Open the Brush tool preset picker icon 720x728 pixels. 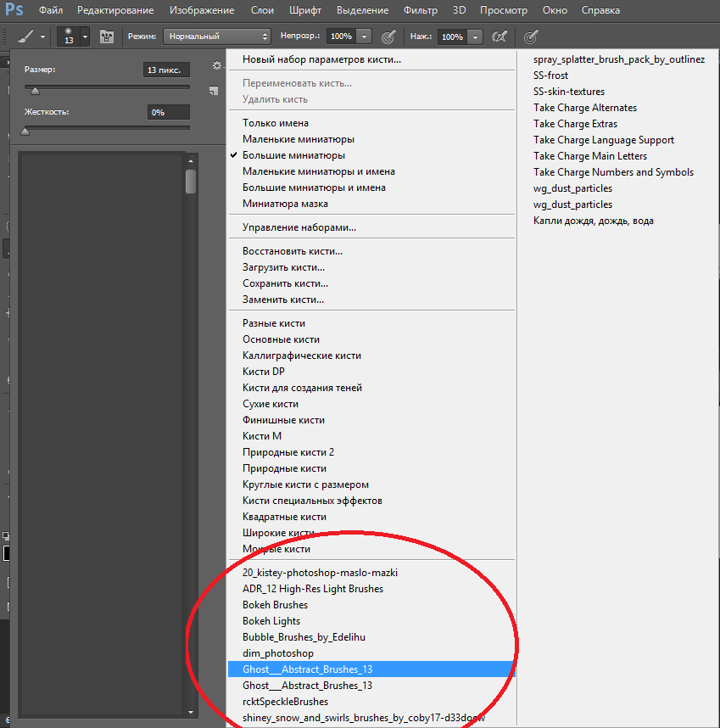26,36
